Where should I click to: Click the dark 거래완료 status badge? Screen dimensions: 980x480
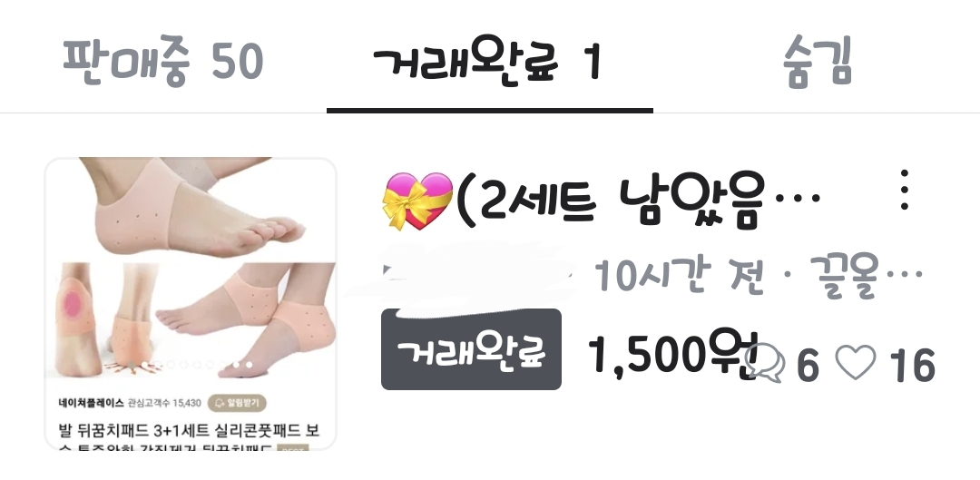[x=471, y=349]
